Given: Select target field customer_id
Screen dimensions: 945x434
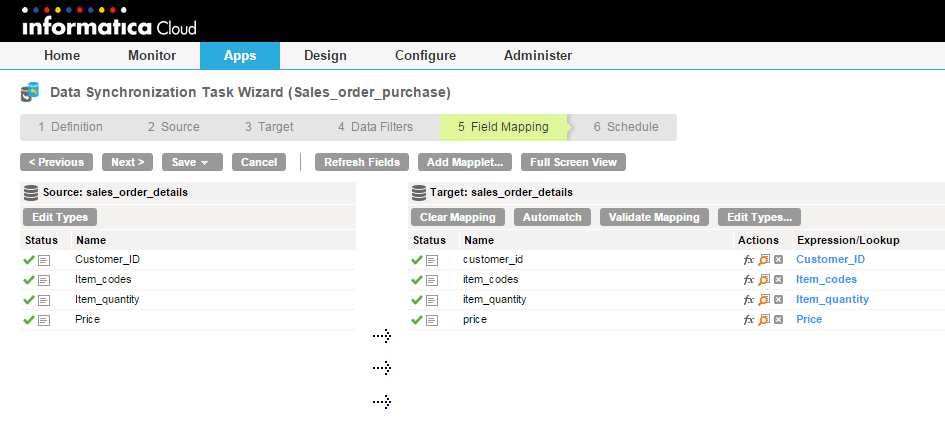Looking at the screenshot, I should 493,259.
